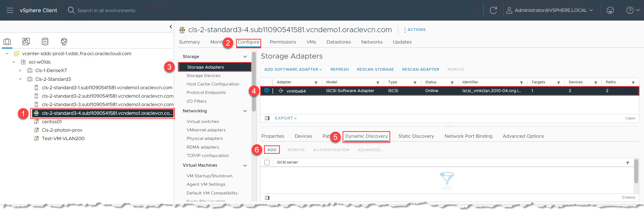Click the Status column filter icon

452,83
